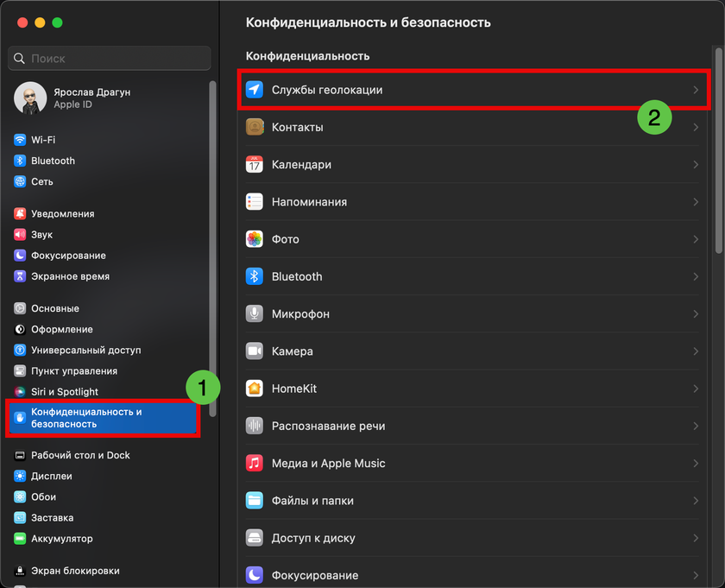Select the Медиа и Apple Music icon
Image resolution: width=725 pixels, height=588 pixels.
pyautogui.click(x=255, y=463)
